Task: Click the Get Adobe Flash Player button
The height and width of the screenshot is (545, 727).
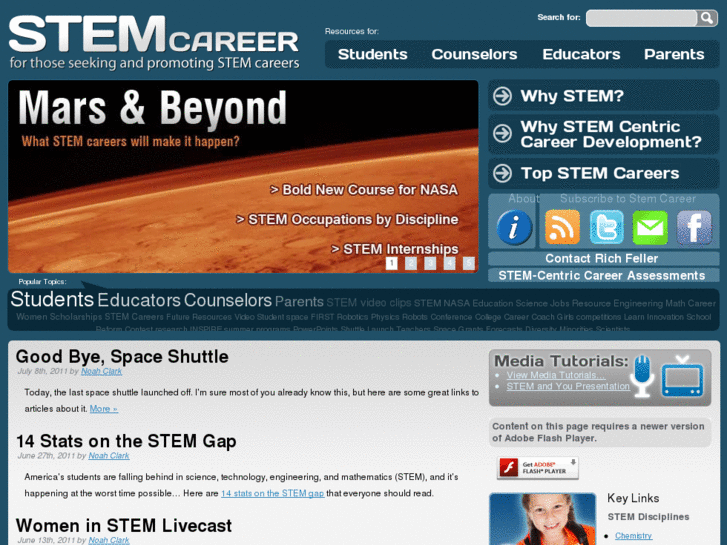Action: (x=538, y=468)
